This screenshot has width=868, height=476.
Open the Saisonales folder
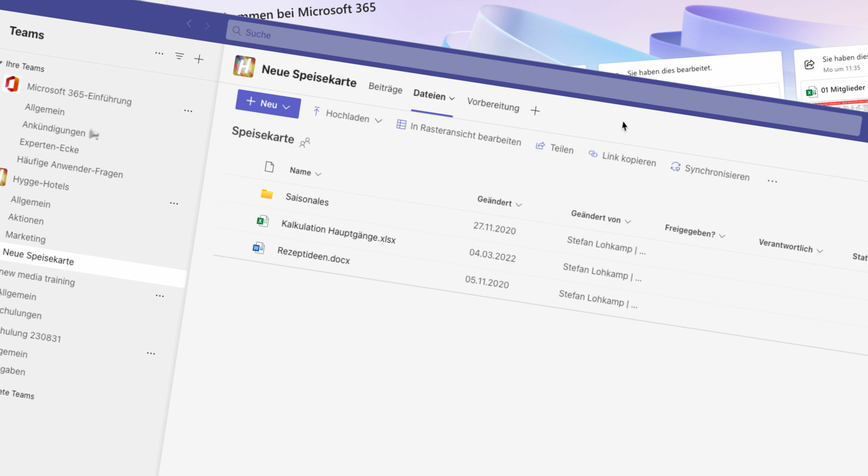point(307,199)
